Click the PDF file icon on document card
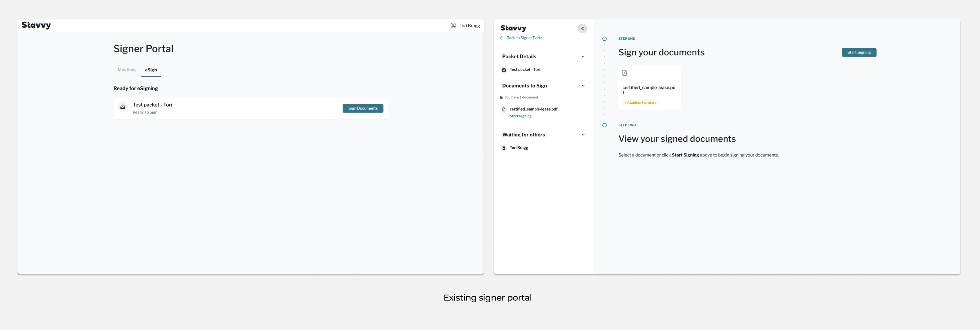Screen dimensions: 980x330 624,73
